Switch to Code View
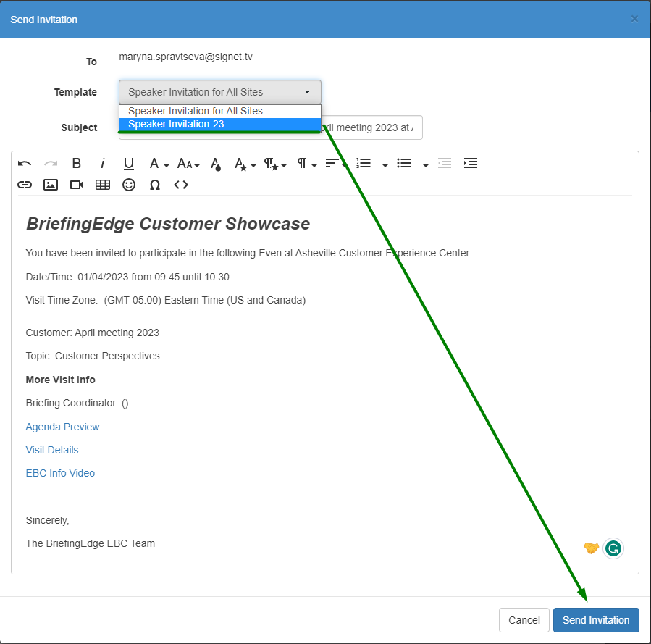The height and width of the screenshot is (644, 651). [x=181, y=185]
